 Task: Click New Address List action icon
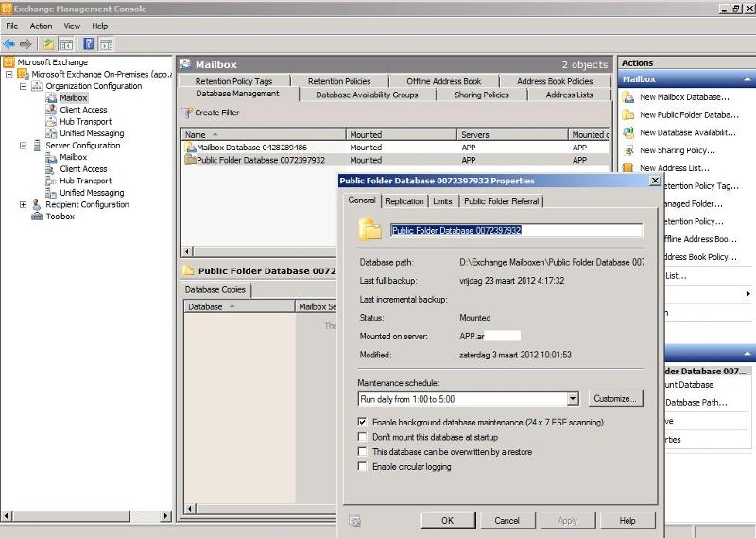point(628,168)
